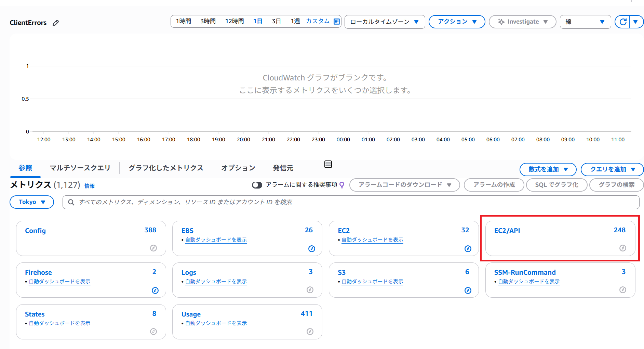The height and width of the screenshot is (349, 644).
Task: Click the compass icon in the Config card
Action: tap(153, 248)
